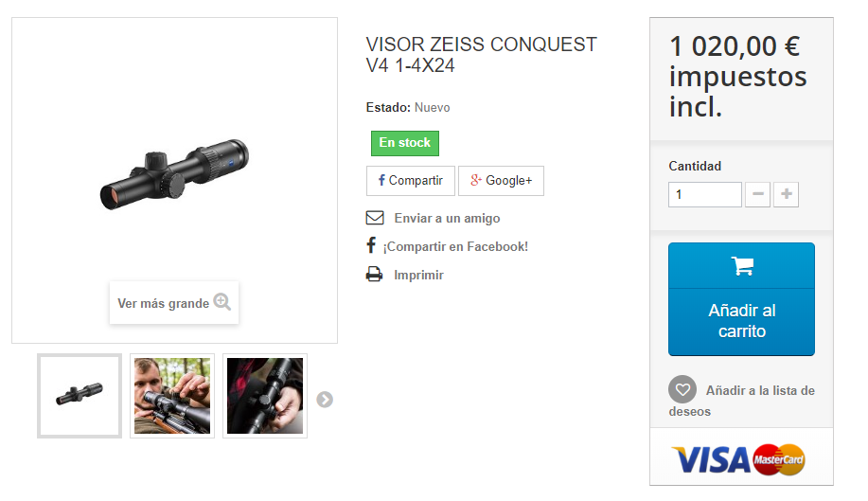
Task: Show next thumbnails with the arrow icon
Action: pyautogui.click(x=325, y=399)
